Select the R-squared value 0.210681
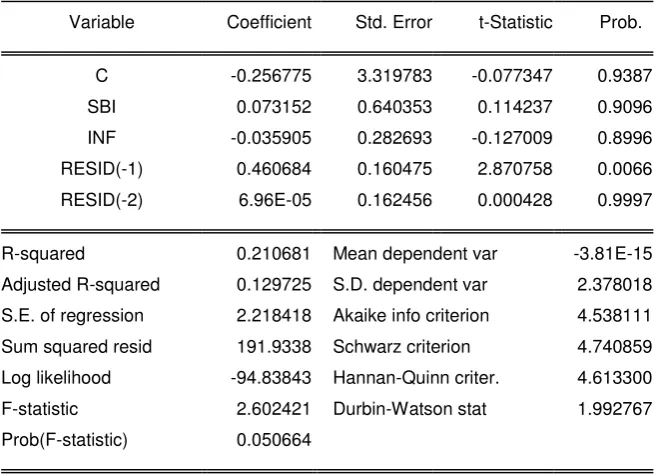 click(274, 254)
